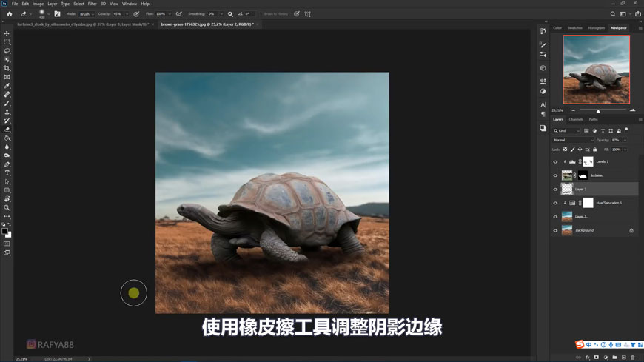Hide the Hue/Saturation 1 adjustment layer
This screenshot has width=644, height=362.
click(555, 203)
